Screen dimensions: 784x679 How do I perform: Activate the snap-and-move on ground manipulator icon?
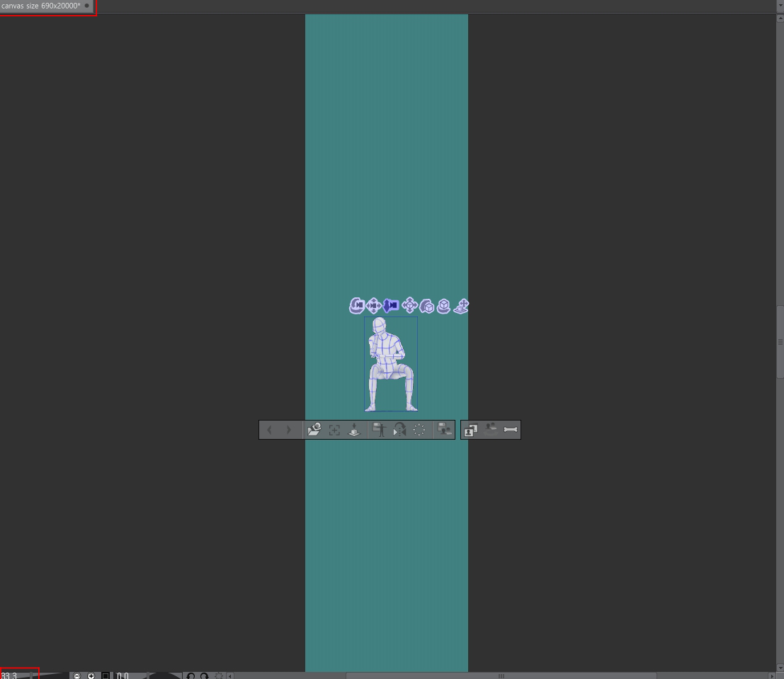click(461, 306)
